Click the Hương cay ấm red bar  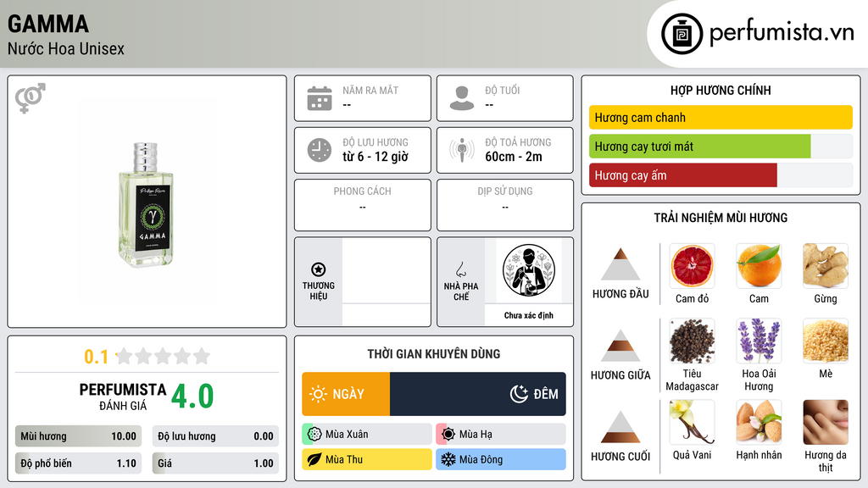pos(683,175)
